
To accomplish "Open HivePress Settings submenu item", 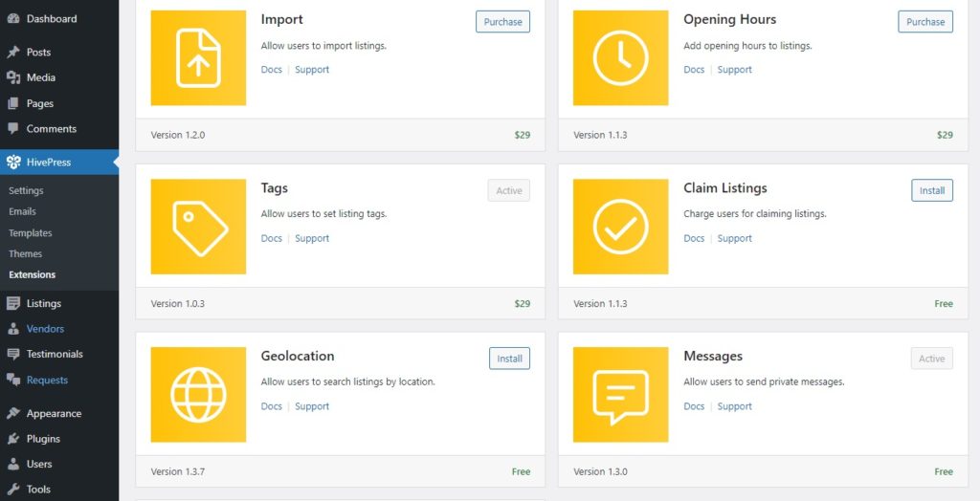I will point(26,190).
